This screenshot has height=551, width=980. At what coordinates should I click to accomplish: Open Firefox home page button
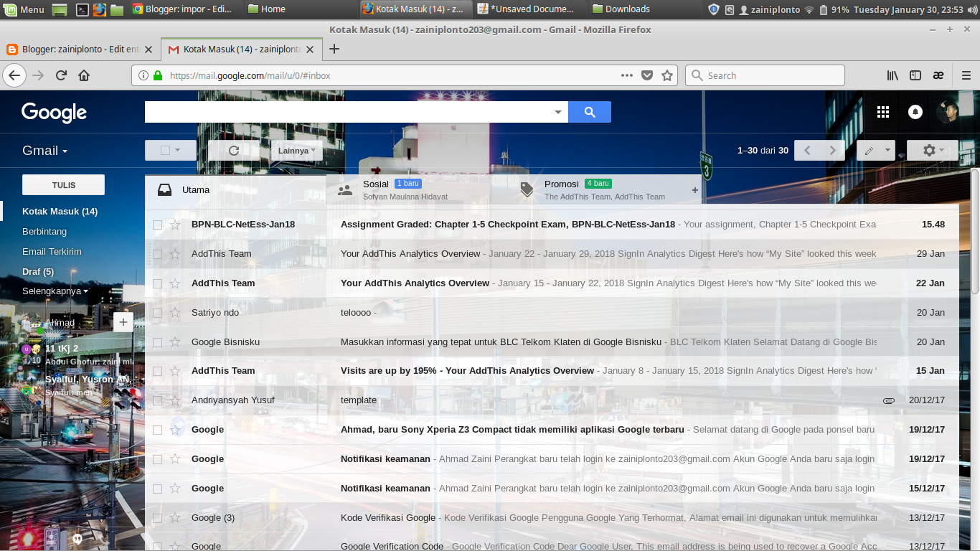tap(84, 75)
